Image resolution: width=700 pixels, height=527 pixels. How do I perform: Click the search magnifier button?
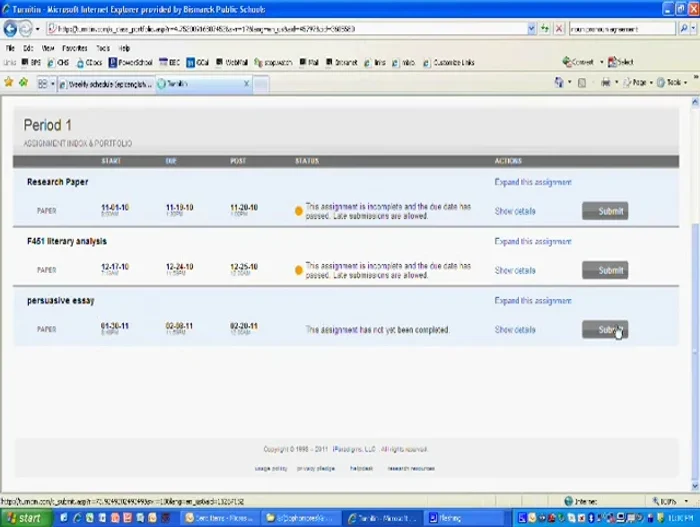(x=683, y=29)
